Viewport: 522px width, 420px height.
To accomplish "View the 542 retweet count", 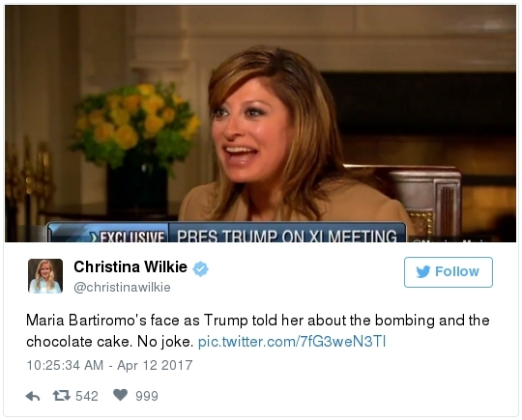I will pyautogui.click(x=87, y=396).
